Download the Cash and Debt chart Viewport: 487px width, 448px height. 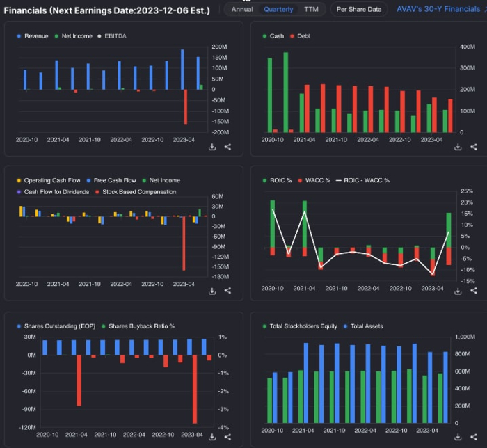pos(458,147)
